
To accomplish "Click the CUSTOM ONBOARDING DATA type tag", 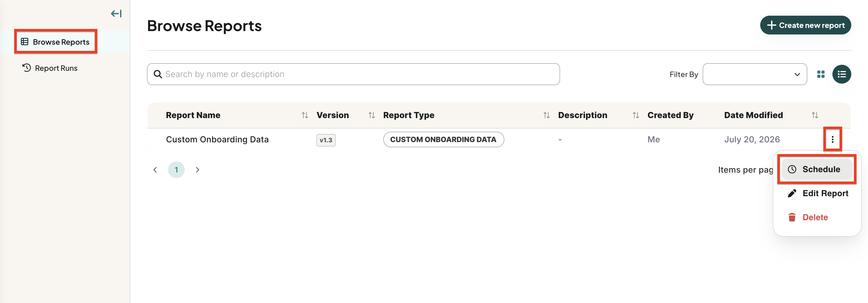I will (443, 139).
